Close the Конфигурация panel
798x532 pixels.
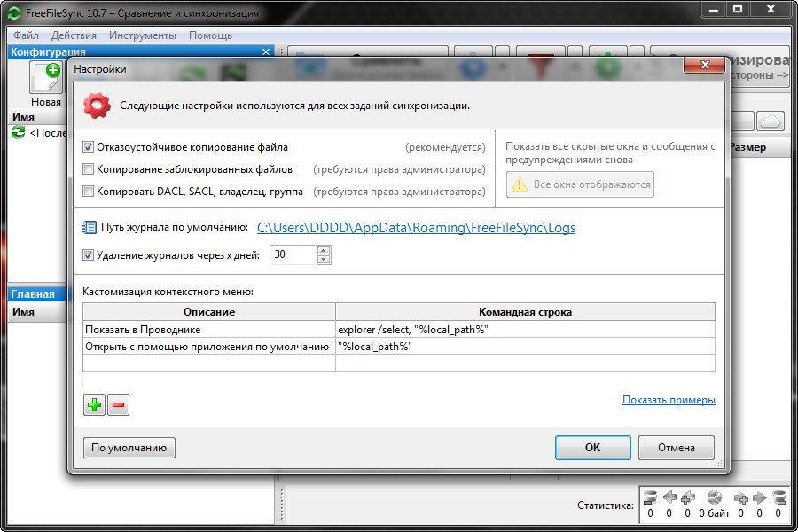(266, 51)
